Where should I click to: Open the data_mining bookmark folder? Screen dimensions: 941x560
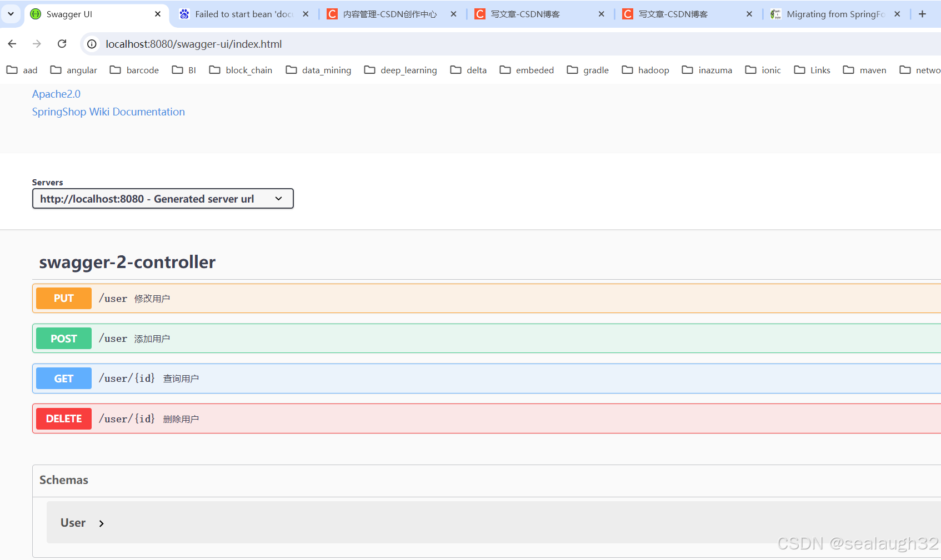318,70
